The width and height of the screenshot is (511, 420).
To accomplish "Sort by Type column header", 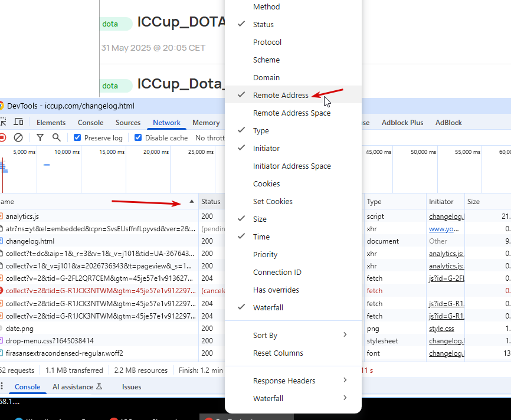I will (x=395, y=202).
